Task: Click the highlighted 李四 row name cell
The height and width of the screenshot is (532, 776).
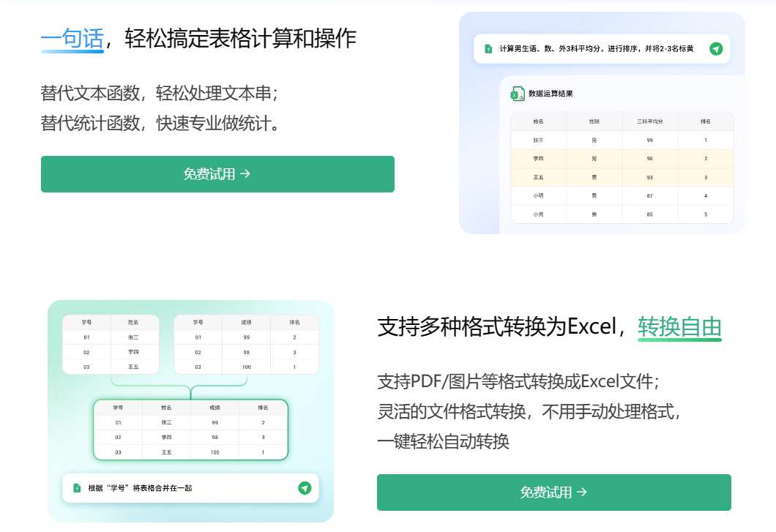Action: [x=539, y=159]
